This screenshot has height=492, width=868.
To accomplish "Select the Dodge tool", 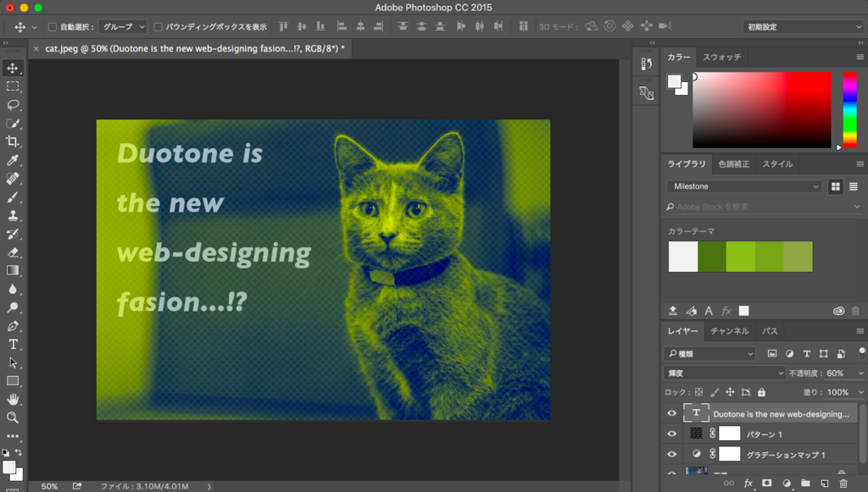I will click(x=13, y=307).
